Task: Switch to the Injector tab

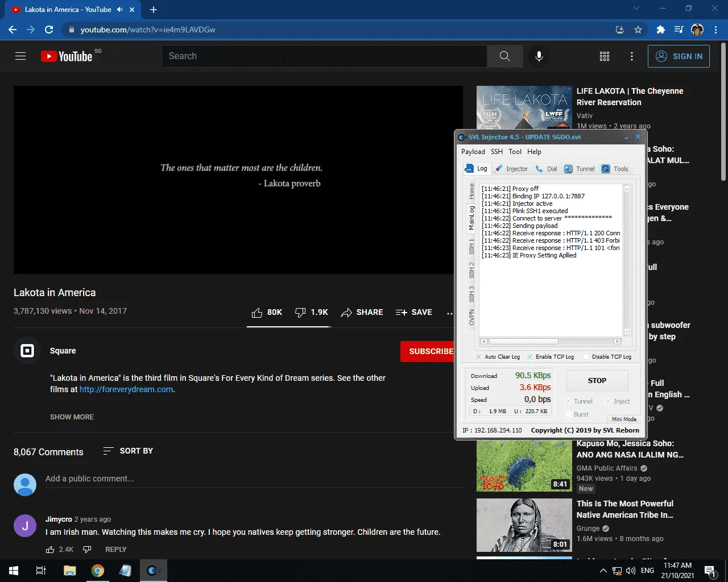Action: (x=511, y=169)
